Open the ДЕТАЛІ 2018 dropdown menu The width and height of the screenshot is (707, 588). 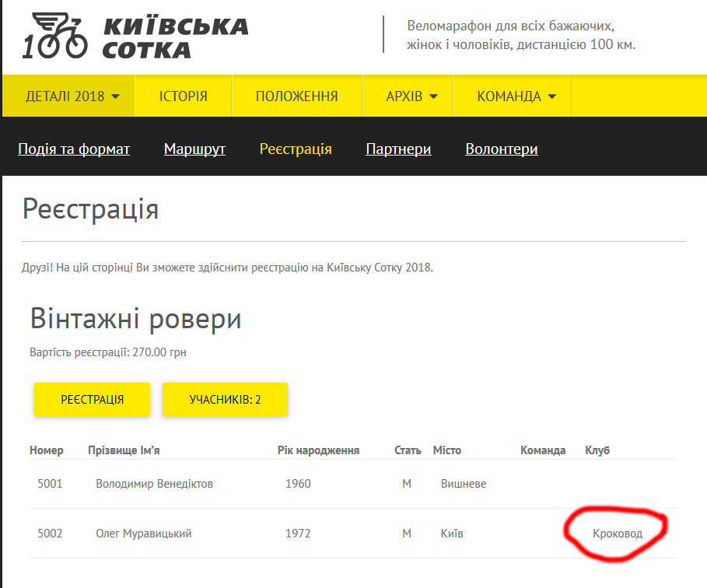click(x=72, y=96)
